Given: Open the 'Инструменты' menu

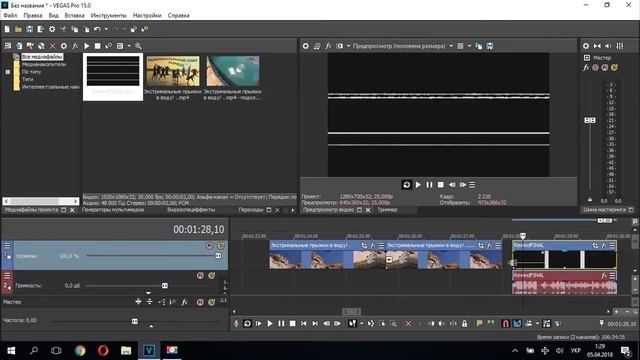Looking at the screenshot, I should (x=109, y=16).
